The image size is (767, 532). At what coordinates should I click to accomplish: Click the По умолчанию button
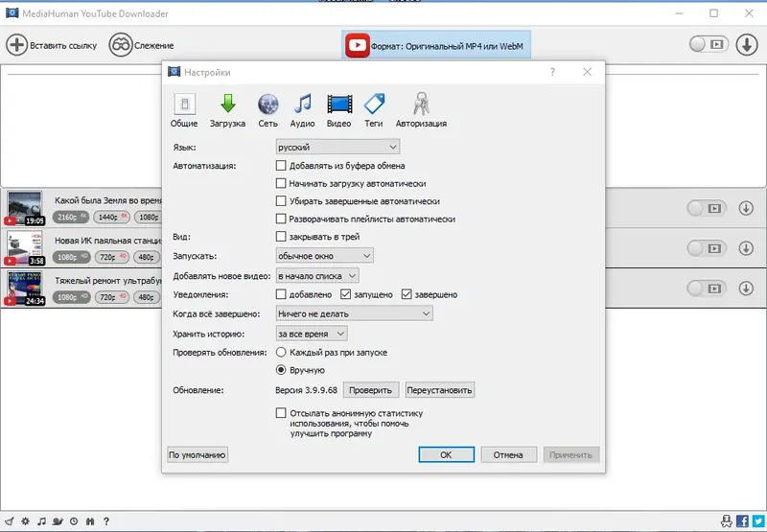coord(198,454)
